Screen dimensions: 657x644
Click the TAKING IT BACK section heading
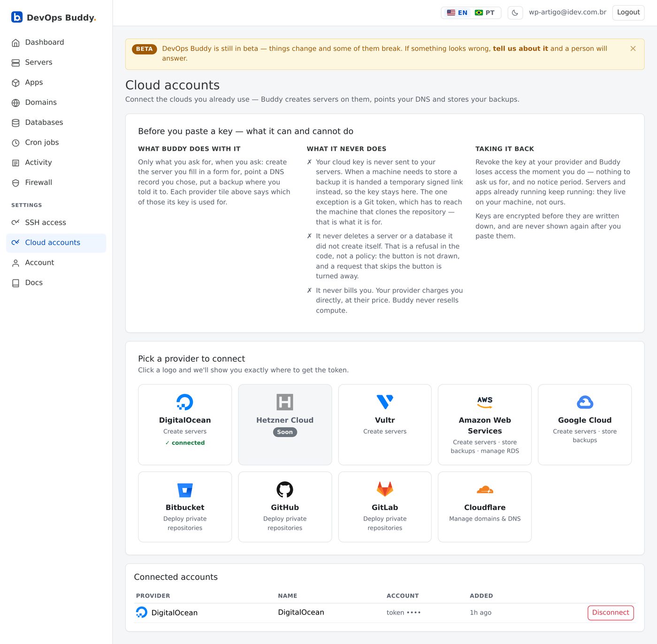point(504,149)
